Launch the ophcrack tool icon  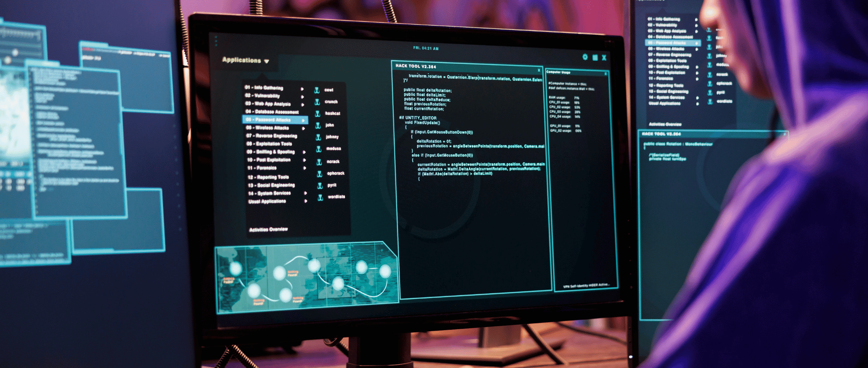pos(320,174)
